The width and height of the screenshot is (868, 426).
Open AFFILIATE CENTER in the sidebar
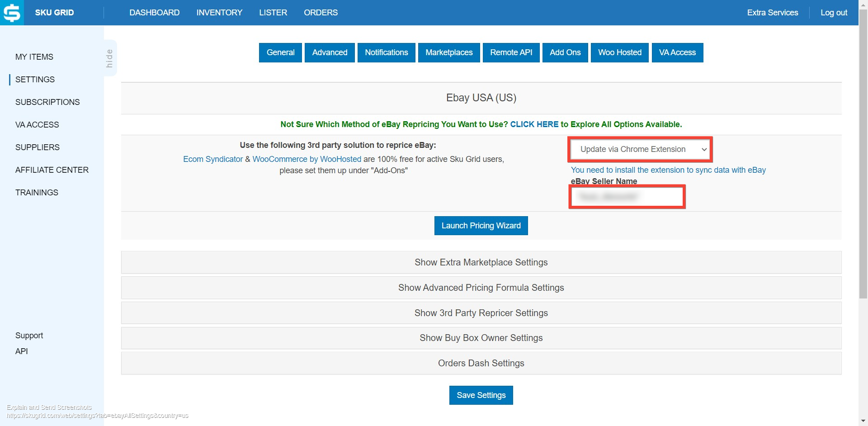[x=52, y=170]
